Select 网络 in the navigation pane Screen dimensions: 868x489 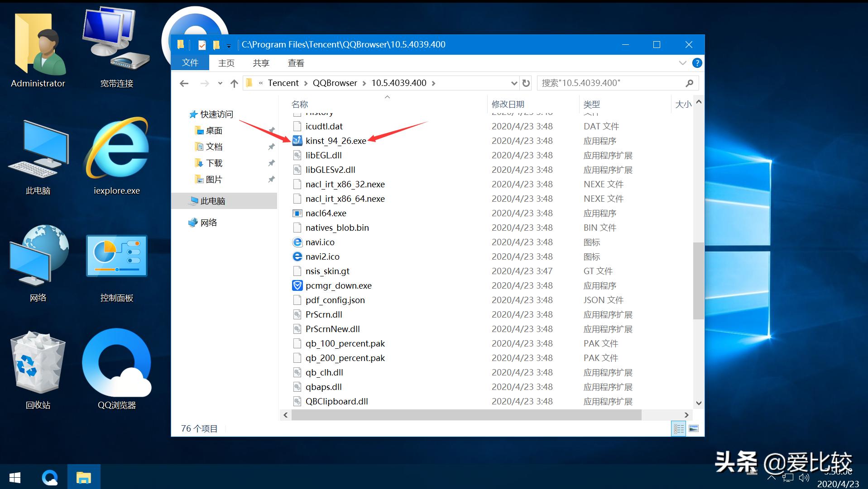[x=208, y=223]
